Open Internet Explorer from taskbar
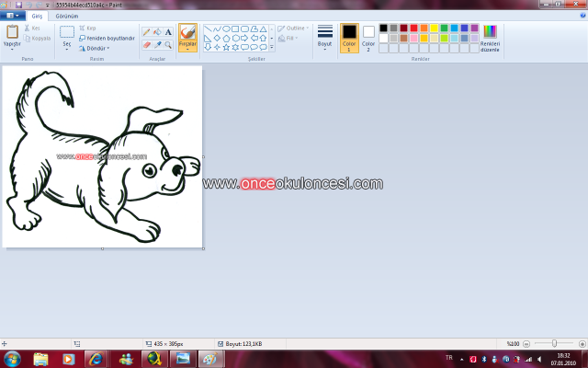The image size is (588, 368). tap(96, 360)
